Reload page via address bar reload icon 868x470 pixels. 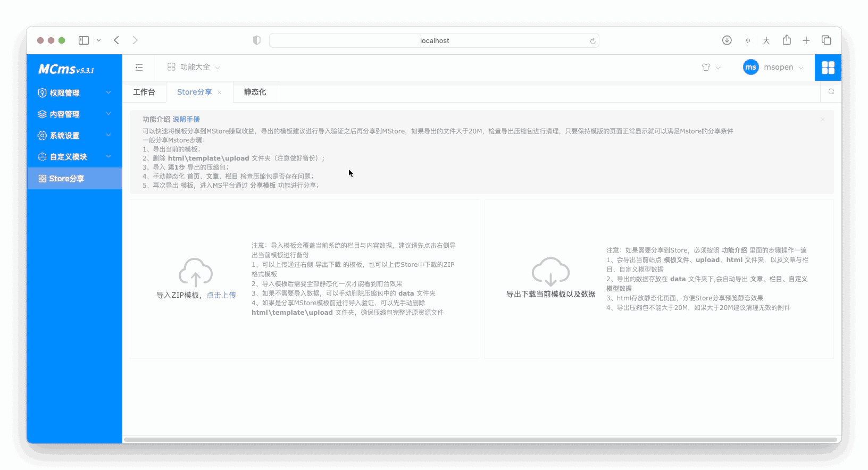tap(592, 41)
